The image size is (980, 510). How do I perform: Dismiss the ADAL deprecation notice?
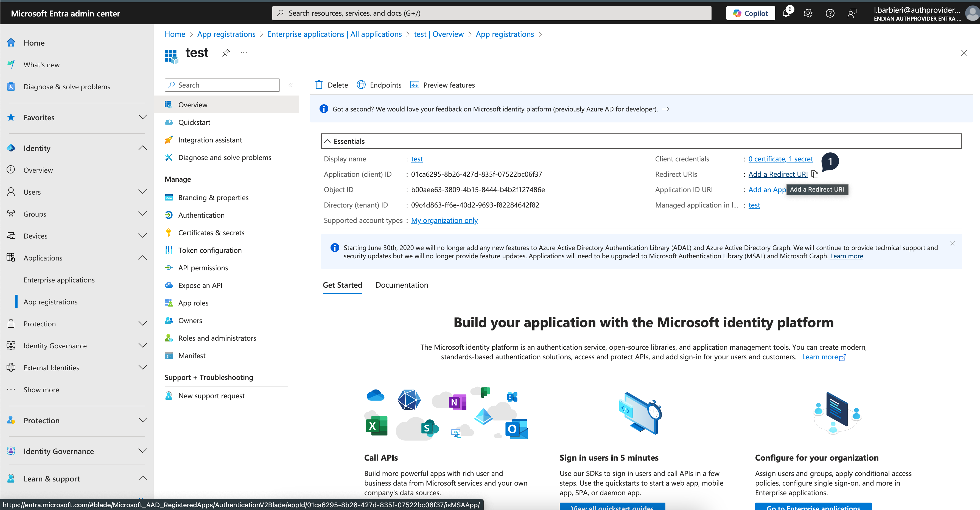click(952, 243)
